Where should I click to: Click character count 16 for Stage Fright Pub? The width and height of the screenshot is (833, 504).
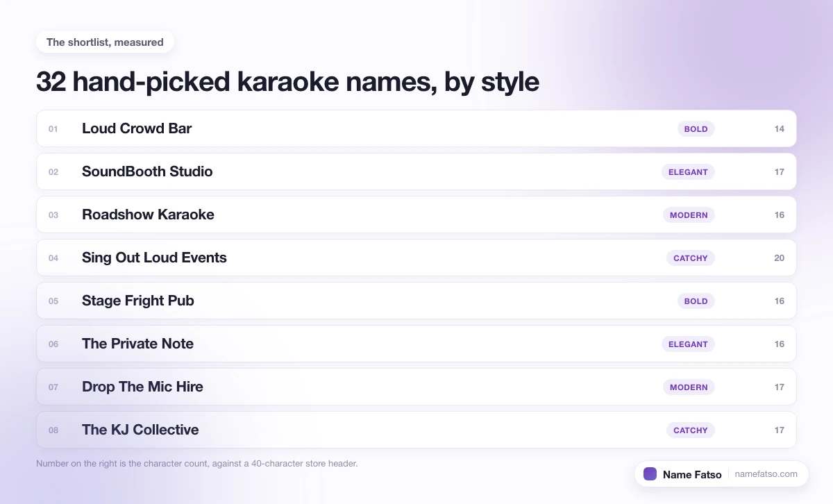point(780,301)
